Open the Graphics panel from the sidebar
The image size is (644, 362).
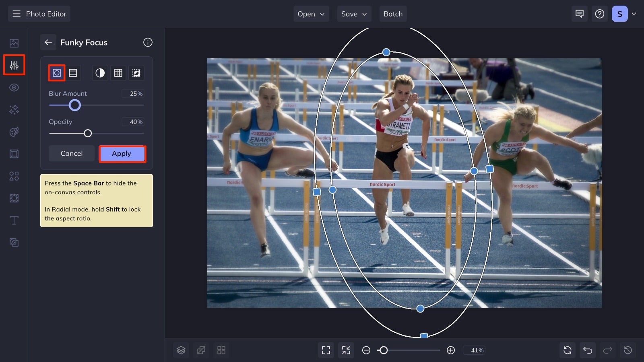click(x=14, y=176)
